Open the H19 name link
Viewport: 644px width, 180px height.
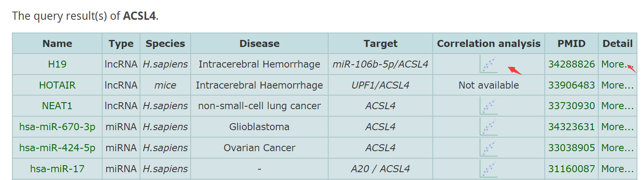tap(57, 64)
